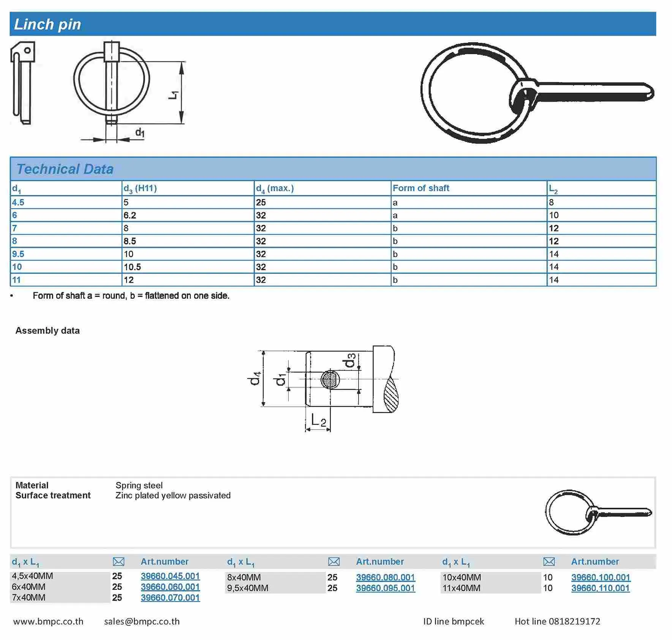Click the envelope icon left of the first Art.number header
The image size is (672, 640).
119,562
